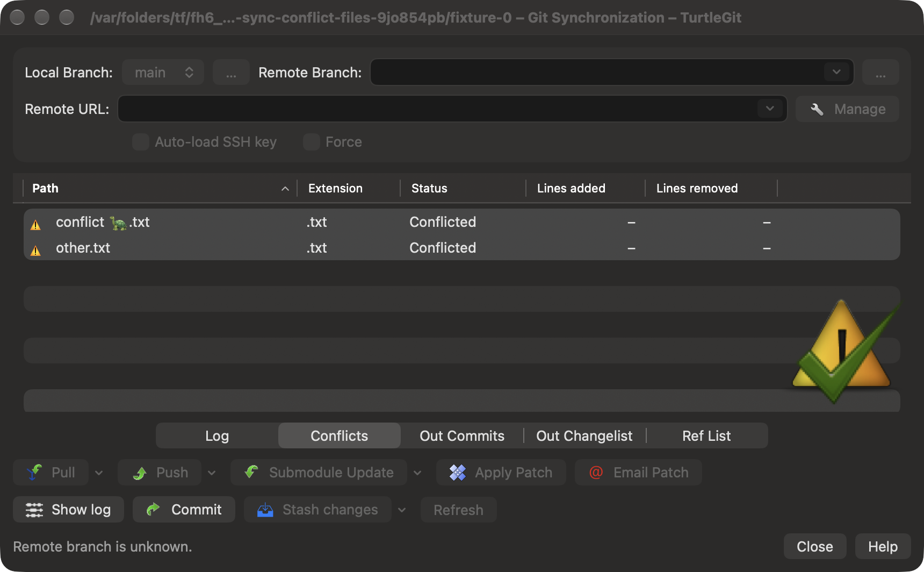Screen dimensions: 924x572
Task: Click the Stash changes tray icon
Action: [x=265, y=510]
